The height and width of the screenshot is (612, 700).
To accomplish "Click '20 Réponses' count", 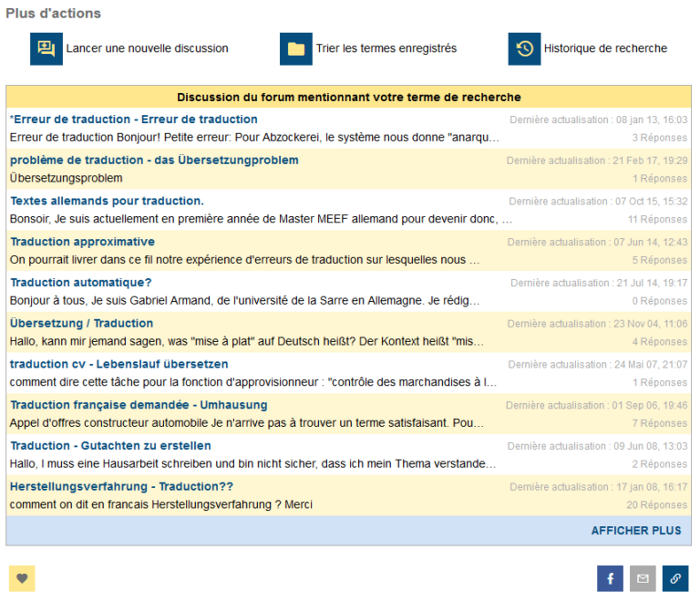I will 657,504.
